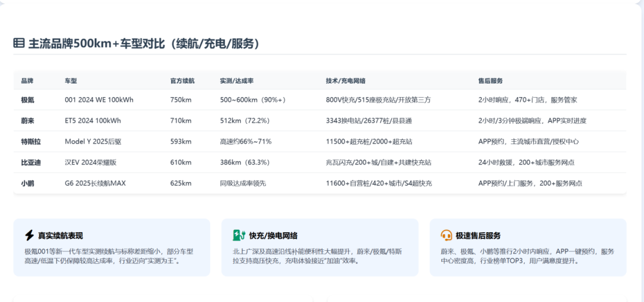Image resolution: width=644 pixels, height=302 pixels.
Task: Select the 极氪 brand cell
Action: click(27, 99)
